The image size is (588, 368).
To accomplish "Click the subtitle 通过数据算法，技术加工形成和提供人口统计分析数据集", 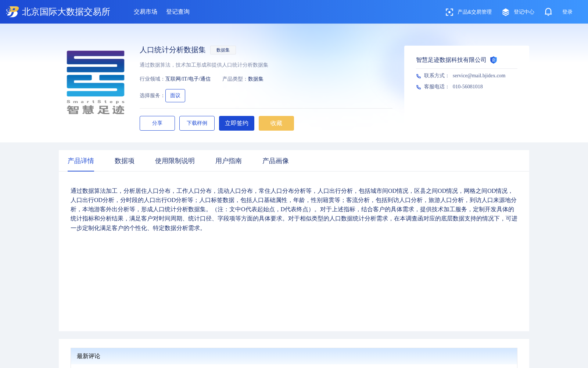I will [x=204, y=65].
